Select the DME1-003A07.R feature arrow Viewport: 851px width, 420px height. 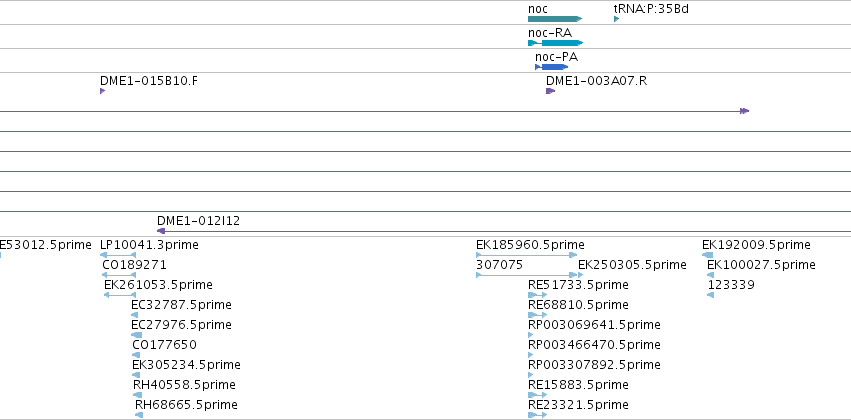click(x=550, y=91)
